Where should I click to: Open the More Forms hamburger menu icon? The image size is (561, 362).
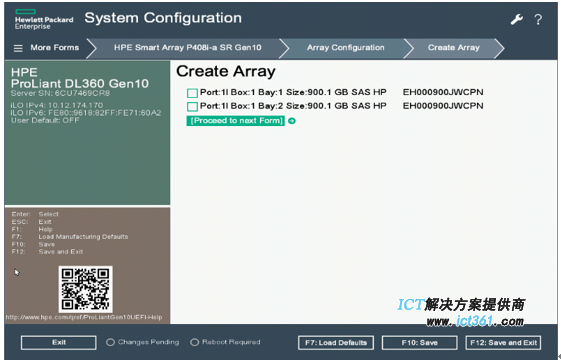click(x=18, y=48)
